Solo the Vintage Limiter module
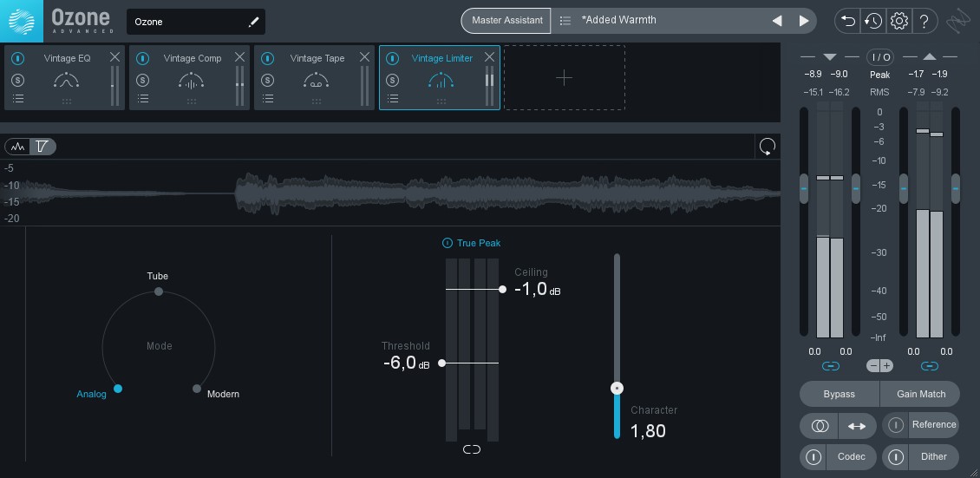The width and height of the screenshot is (980, 478). (393, 80)
